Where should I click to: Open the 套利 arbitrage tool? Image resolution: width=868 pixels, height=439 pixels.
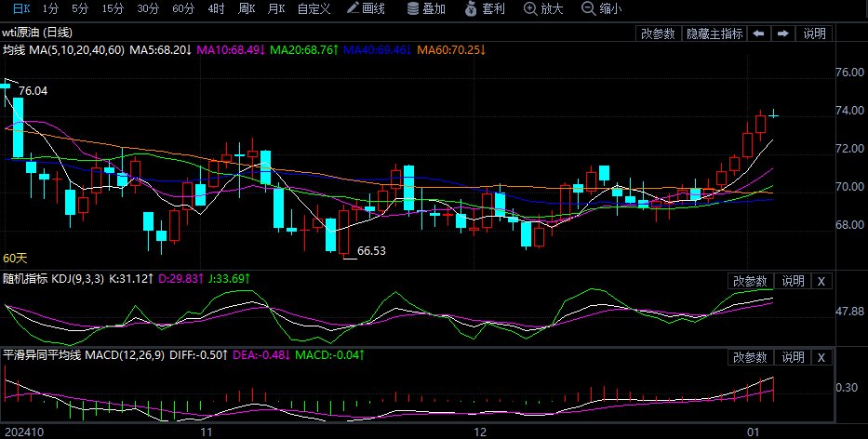coord(486,8)
